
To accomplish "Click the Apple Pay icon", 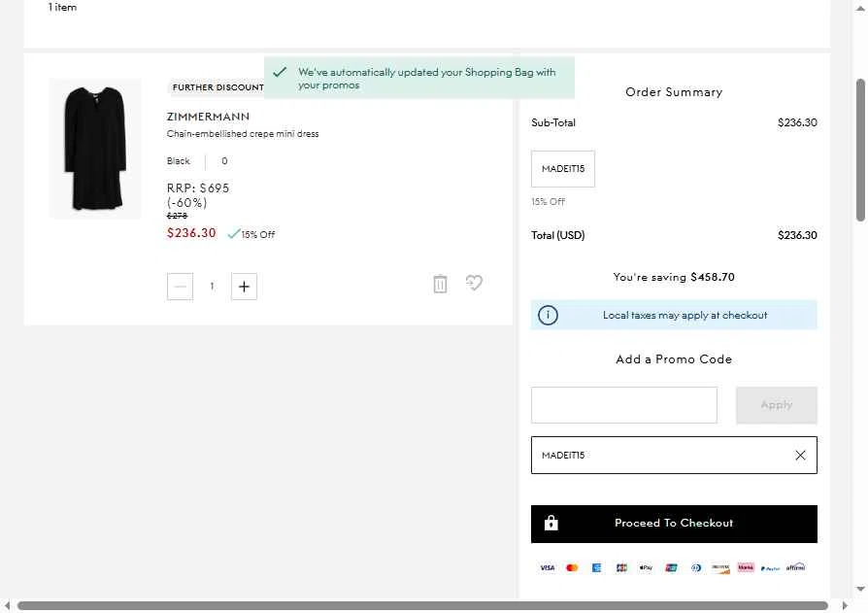I will 646,567.
